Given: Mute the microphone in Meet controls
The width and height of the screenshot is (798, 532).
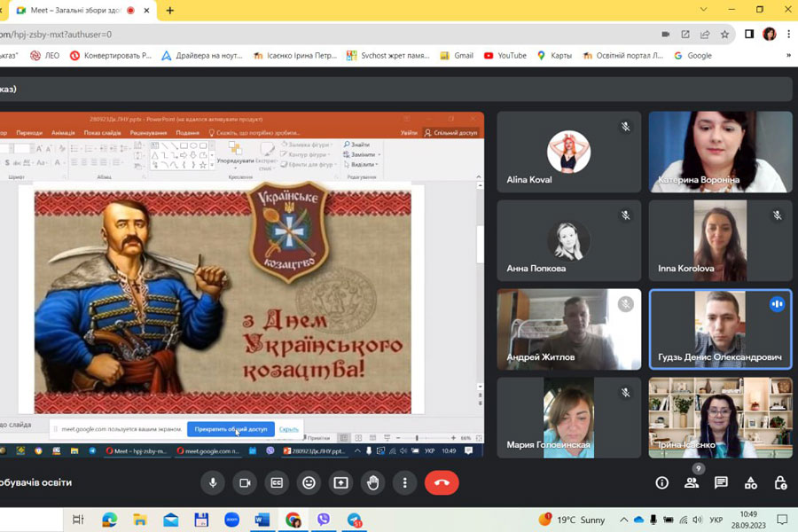Looking at the screenshot, I should pos(212,482).
